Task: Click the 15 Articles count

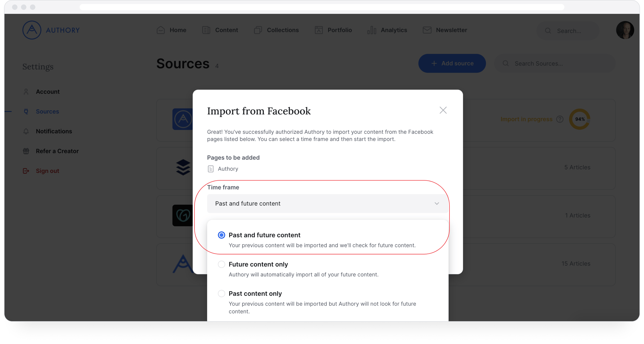Action: pos(576,264)
